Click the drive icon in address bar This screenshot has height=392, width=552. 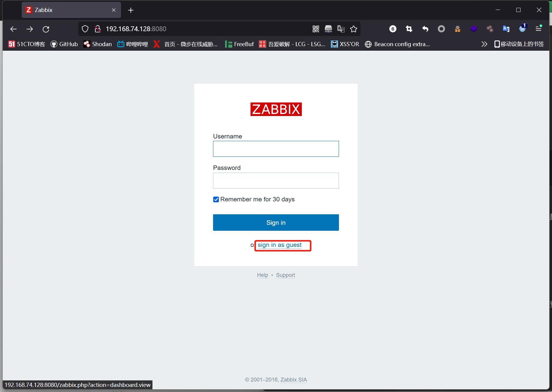(x=328, y=29)
